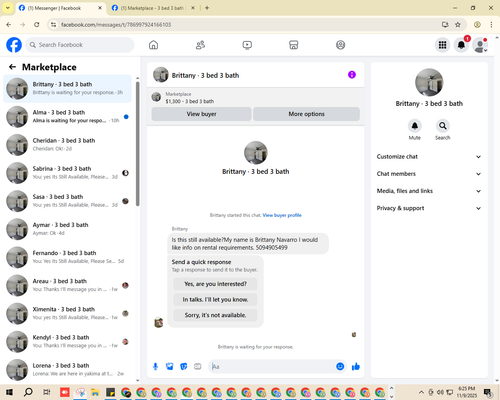Open the Kendyl - 3 bed 3 bath conversation
The height and width of the screenshot is (400, 500).
(67, 341)
